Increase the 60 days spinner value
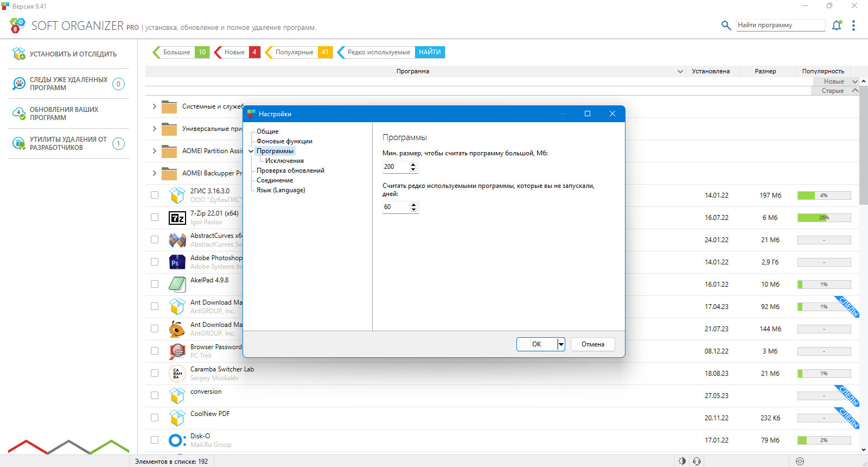 coord(414,204)
